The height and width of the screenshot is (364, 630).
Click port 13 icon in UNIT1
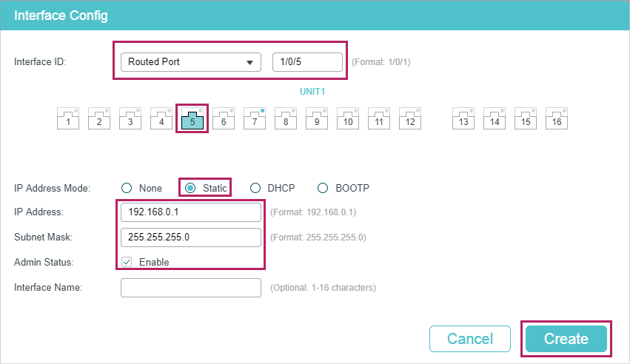[463, 118]
